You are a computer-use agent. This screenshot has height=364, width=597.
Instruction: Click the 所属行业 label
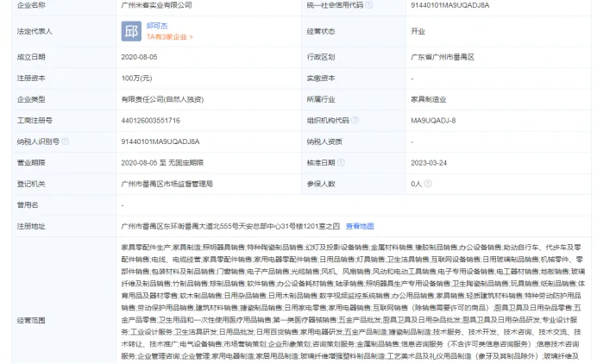(x=321, y=99)
